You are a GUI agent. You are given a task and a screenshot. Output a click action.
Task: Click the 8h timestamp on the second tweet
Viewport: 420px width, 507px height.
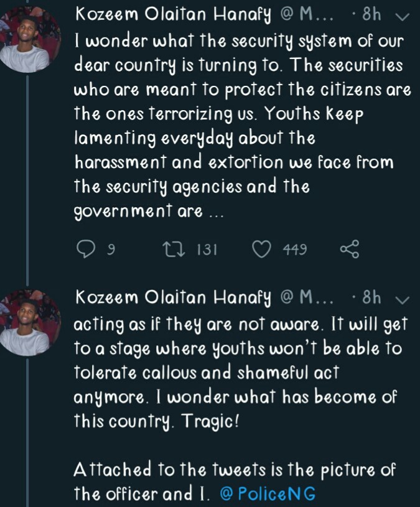tap(371, 298)
